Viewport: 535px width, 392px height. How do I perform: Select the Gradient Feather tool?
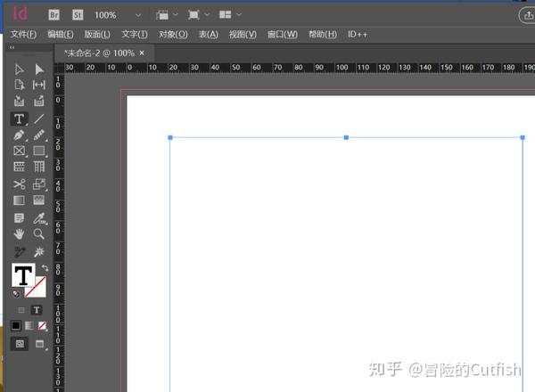(39, 200)
